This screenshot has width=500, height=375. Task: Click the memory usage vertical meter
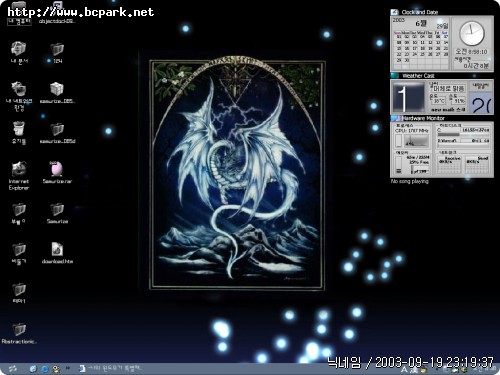click(x=399, y=165)
